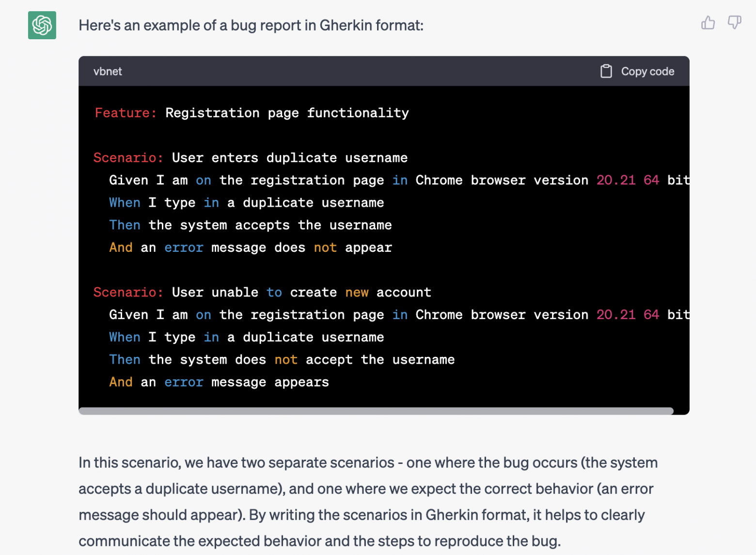The height and width of the screenshot is (555, 756).
Task: Click the line 'And an error message appears'
Action: 219,382
